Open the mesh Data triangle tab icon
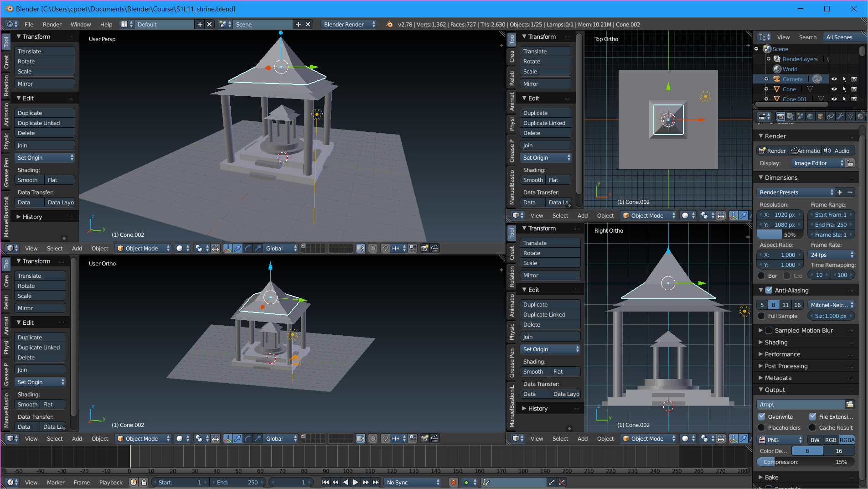This screenshot has height=489, width=868. [850, 116]
